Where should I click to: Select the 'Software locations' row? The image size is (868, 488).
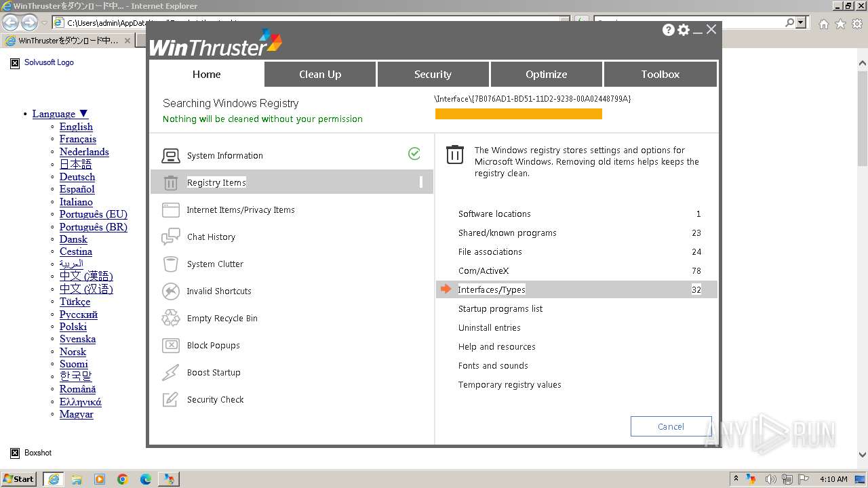pyautogui.click(x=576, y=214)
